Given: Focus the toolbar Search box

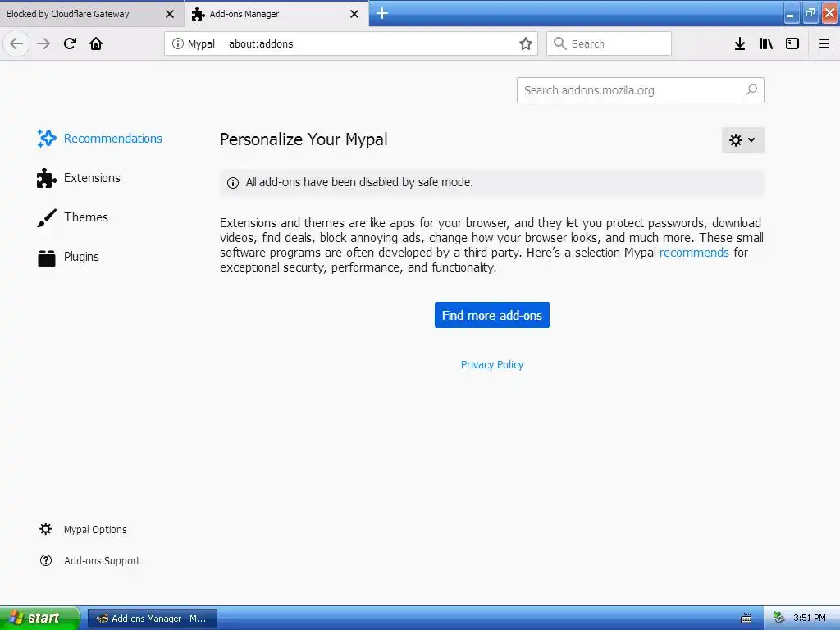Looking at the screenshot, I should pos(609,43).
